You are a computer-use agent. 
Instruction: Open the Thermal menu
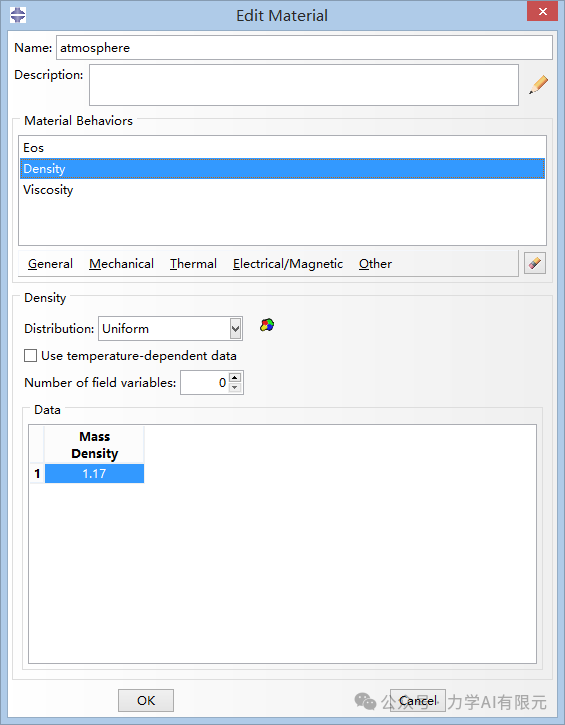(x=193, y=264)
